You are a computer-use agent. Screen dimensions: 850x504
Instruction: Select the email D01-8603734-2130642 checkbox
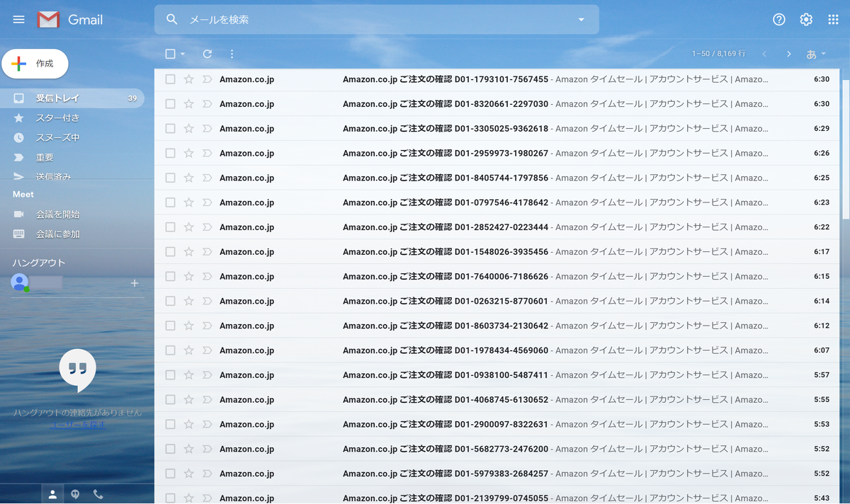[x=170, y=326]
